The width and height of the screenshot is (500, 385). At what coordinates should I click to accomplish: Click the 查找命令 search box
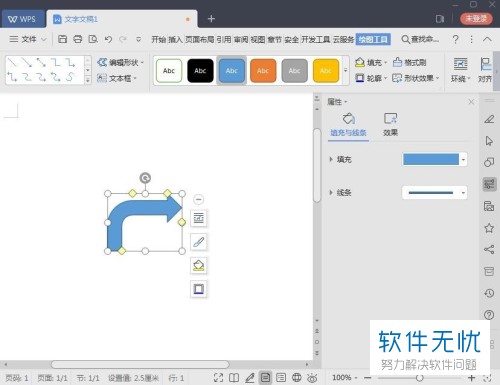[420, 39]
